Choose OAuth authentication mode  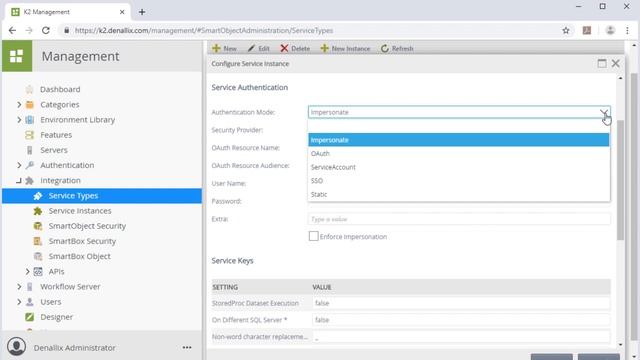coord(459,153)
